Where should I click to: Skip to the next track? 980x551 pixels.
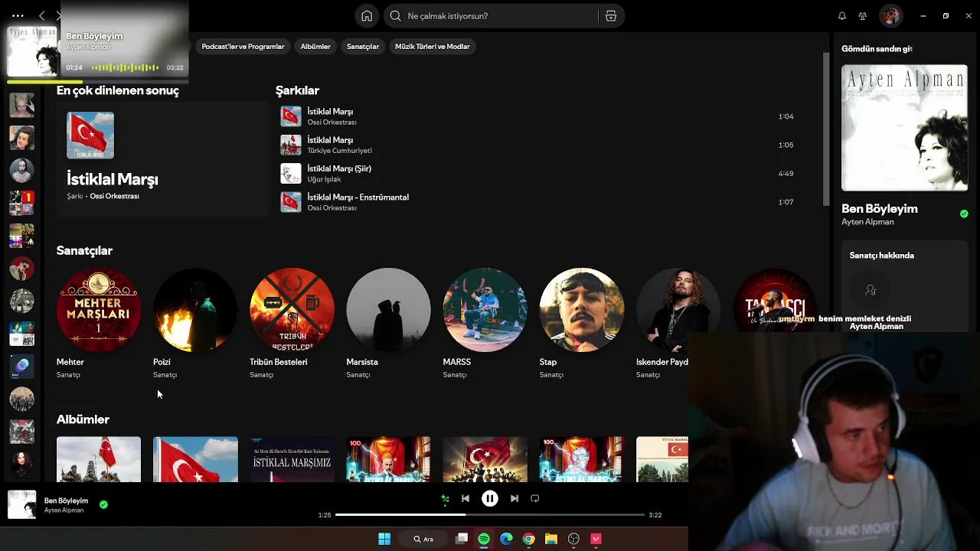pos(514,498)
